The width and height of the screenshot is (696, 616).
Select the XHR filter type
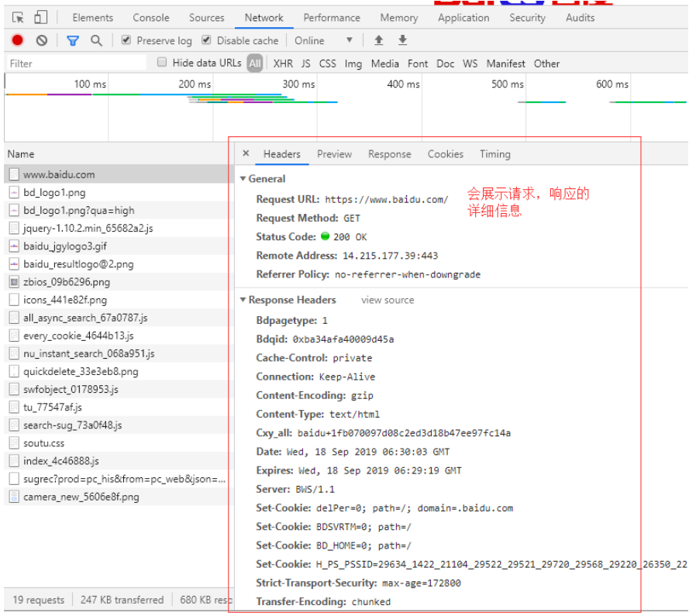tap(283, 64)
